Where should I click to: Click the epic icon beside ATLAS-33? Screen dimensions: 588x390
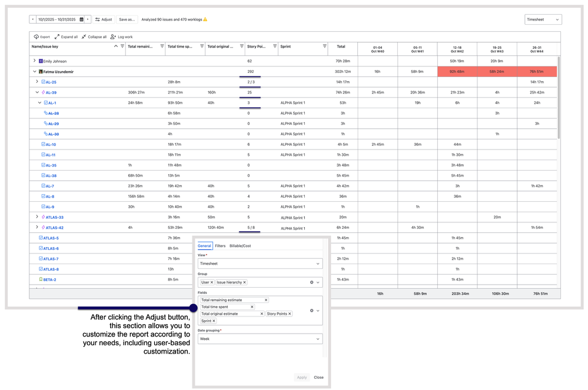coord(43,216)
